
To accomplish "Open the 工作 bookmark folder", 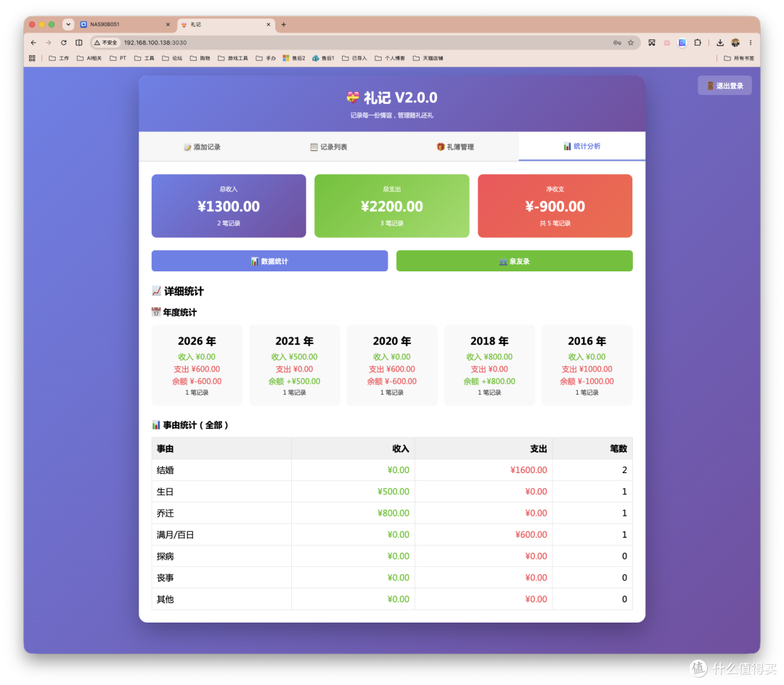I will coord(59,59).
